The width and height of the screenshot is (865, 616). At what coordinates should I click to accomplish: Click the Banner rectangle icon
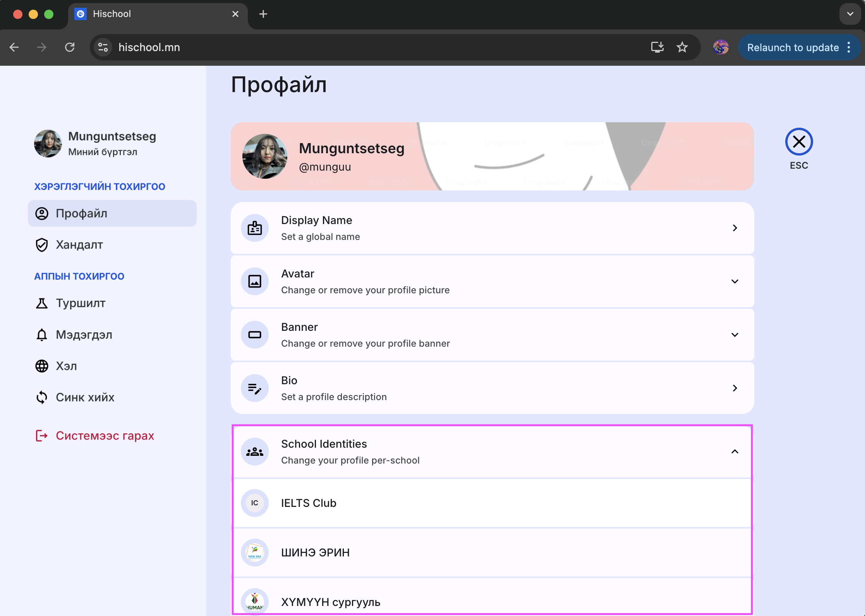coord(254,335)
